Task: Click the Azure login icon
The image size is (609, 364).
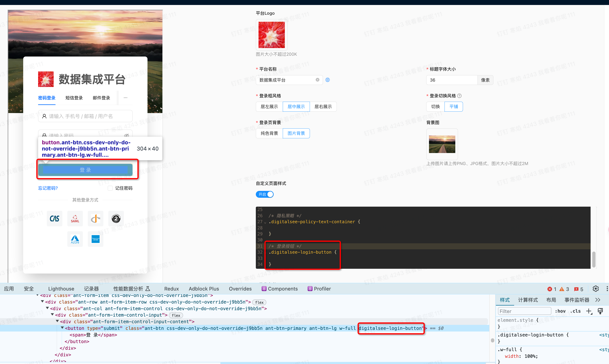Action: pyautogui.click(x=75, y=239)
